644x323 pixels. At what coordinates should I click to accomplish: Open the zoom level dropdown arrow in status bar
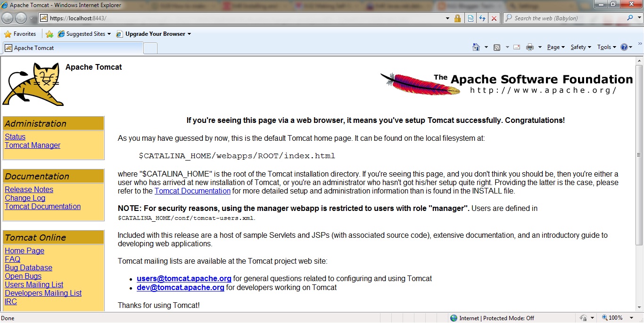(631, 318)
